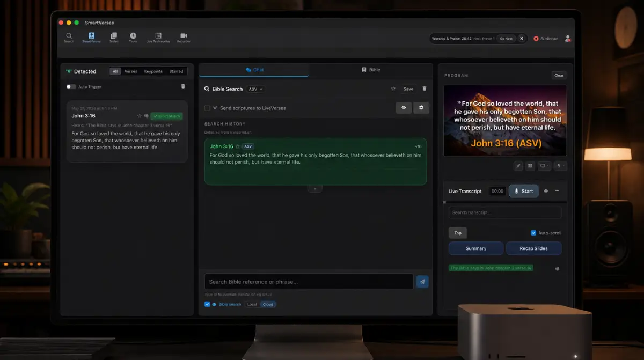Viewport: 644px width, 360px height.
Task: Jump to Top of transcript
Action: point(458,233)
